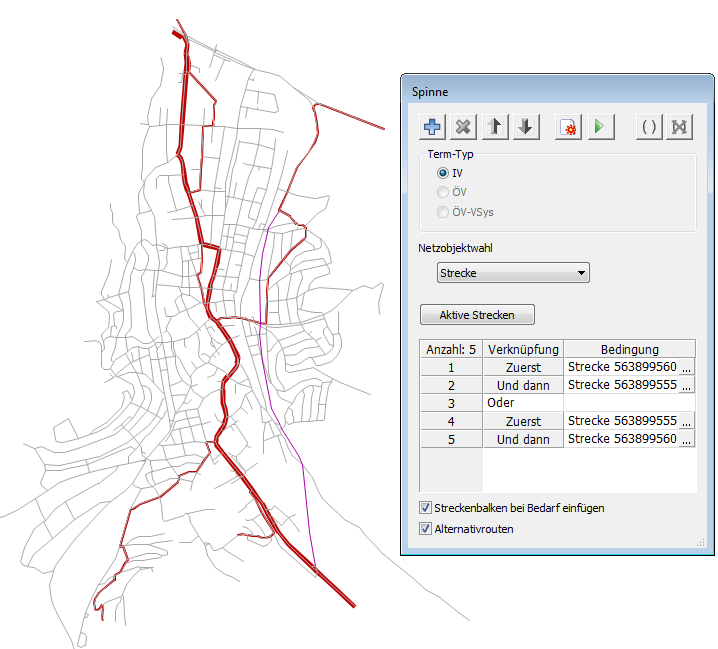Click the Verknüpfung column header
Screen dimensions: 718x649
pyautogui.click(x=523, y=350)
